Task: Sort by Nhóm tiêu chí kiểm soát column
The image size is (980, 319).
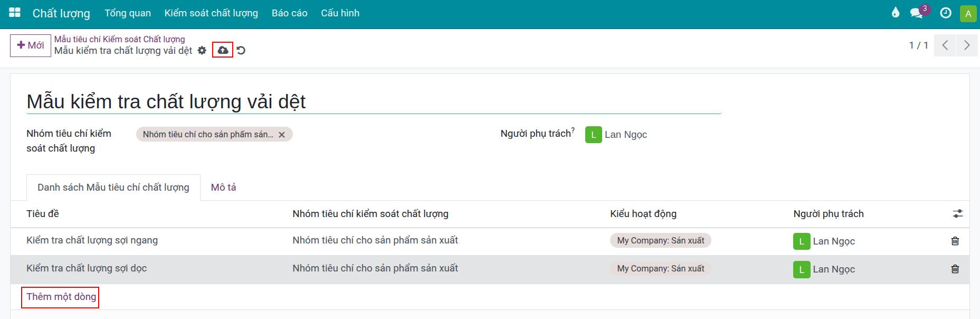Action: (370, 214)
